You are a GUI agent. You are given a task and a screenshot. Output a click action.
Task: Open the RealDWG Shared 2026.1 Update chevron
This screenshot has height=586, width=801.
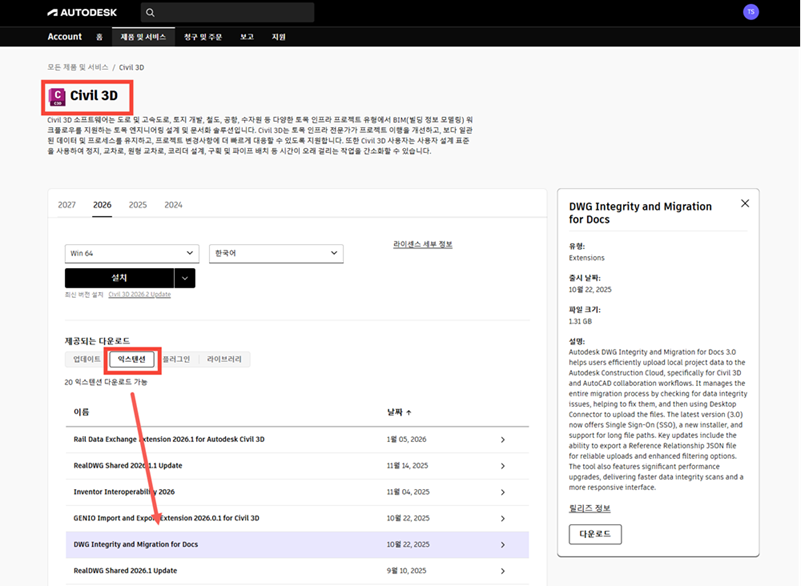[503, 571]
